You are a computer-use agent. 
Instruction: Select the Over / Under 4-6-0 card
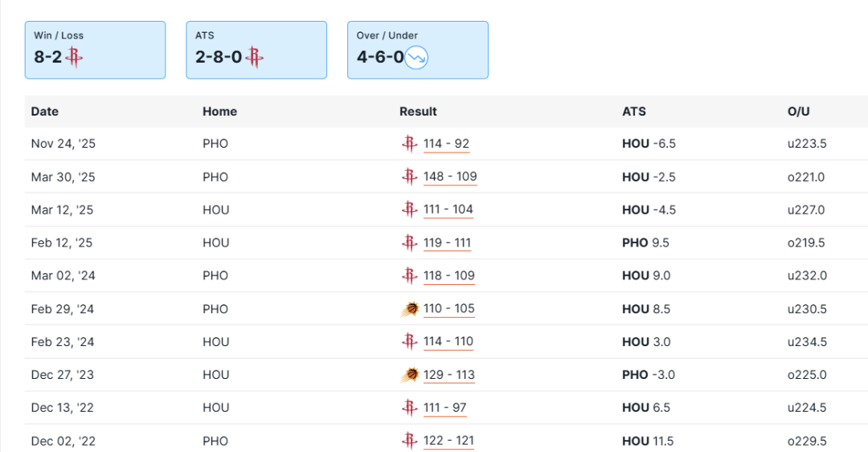pos(417,50)
